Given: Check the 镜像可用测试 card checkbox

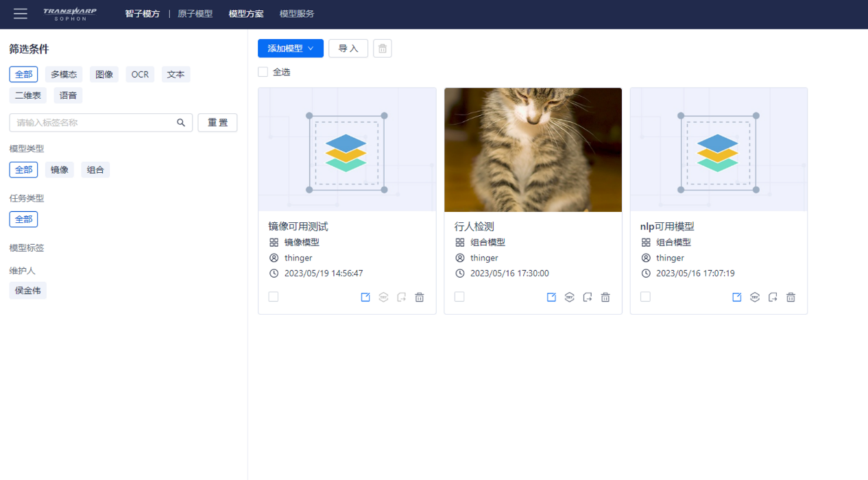Looking at the screenshot, I should click(274, 297).
